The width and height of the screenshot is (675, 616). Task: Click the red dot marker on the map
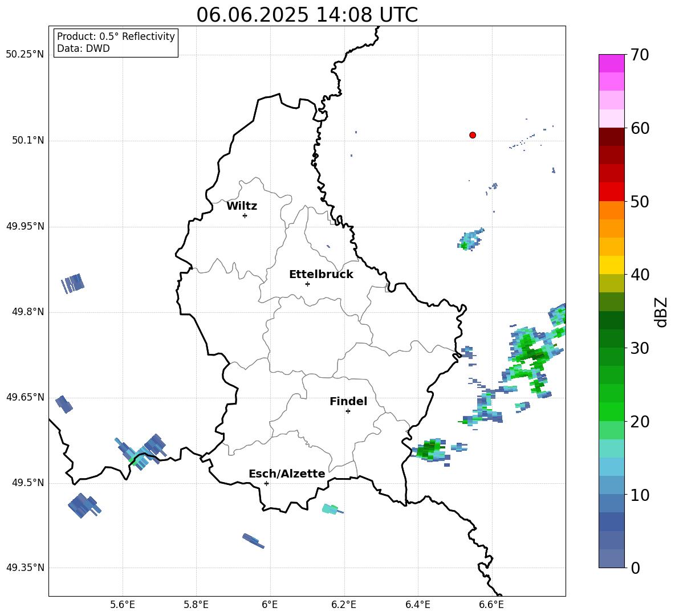(473, 135)
